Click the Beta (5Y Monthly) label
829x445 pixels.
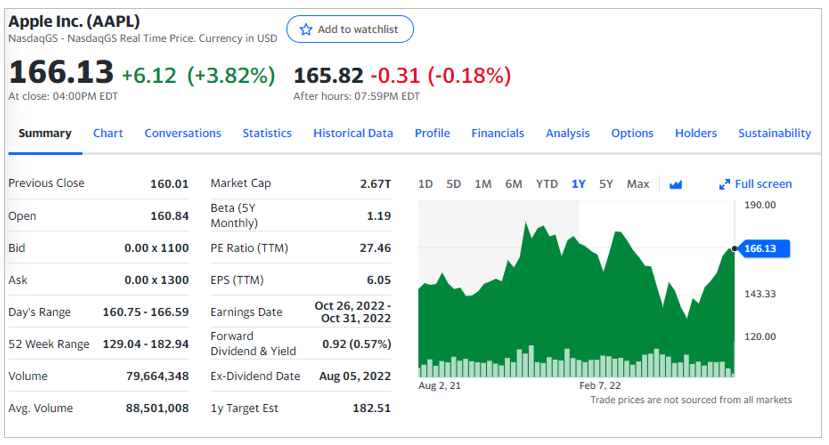point(234,216)
